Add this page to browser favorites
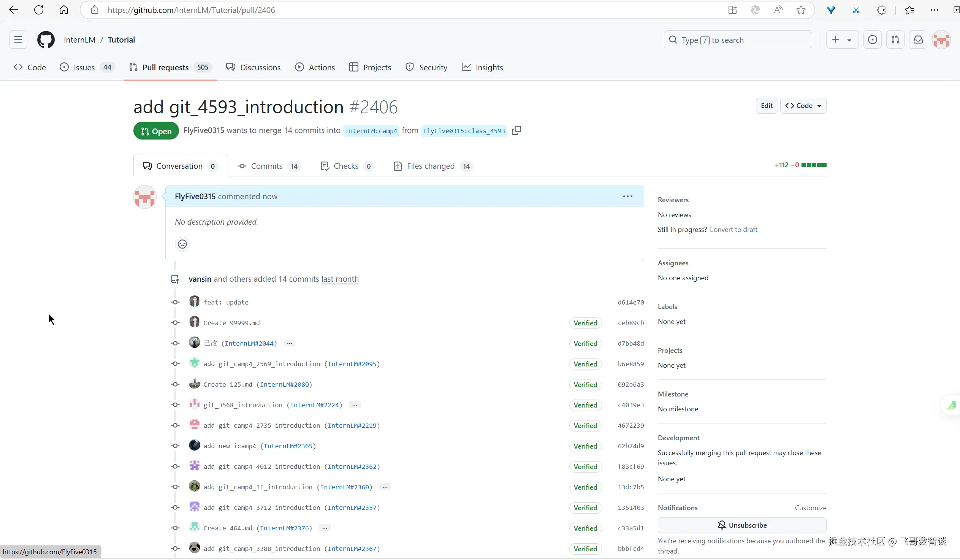 pyautogui.click(x=801, y=10)
